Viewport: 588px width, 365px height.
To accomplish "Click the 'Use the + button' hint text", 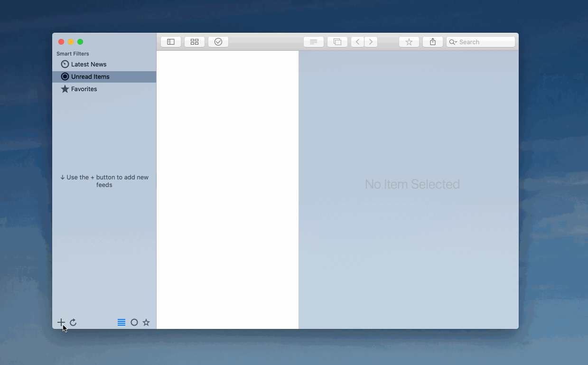I will [x=104, y=181].
